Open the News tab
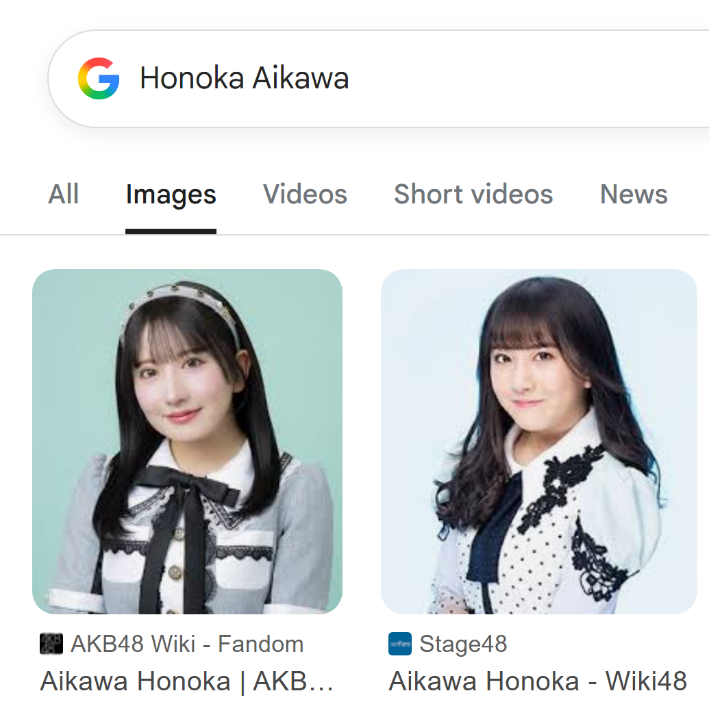 point(634,194)
